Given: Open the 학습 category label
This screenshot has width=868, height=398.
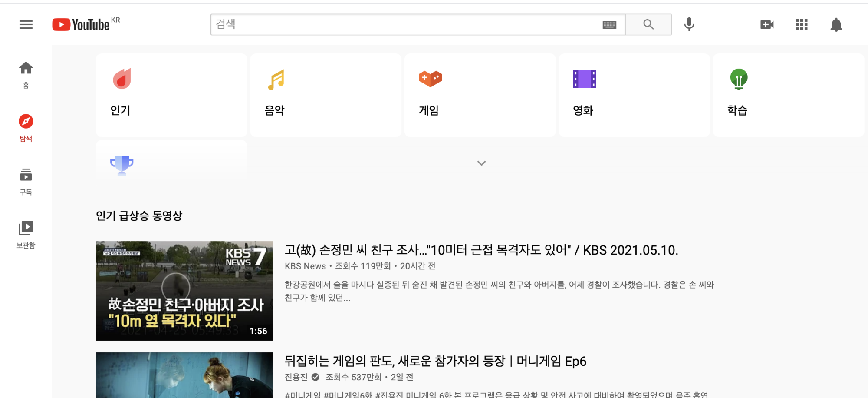Looking at the screenshot, I should pyautogui.click(x=737, y=110).
